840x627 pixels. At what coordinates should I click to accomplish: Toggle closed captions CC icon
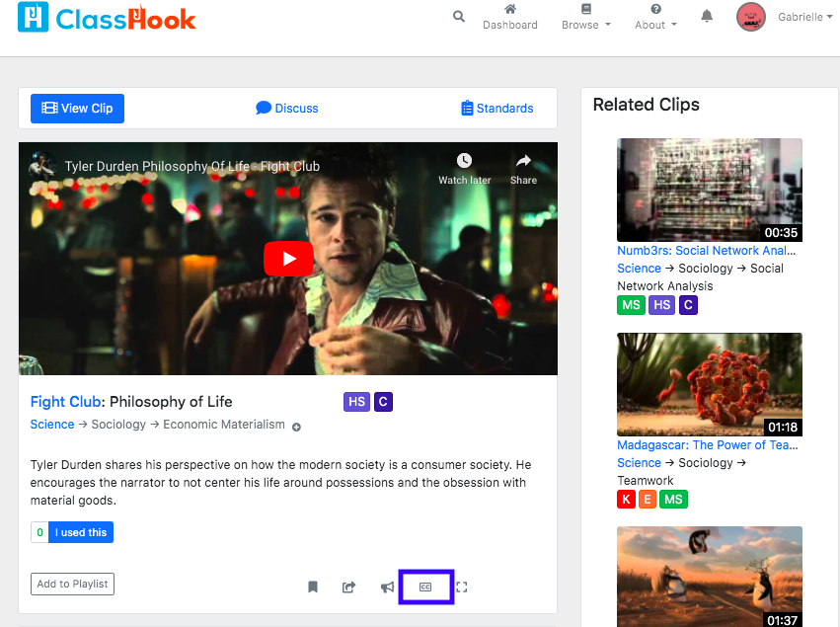(425, 588)
